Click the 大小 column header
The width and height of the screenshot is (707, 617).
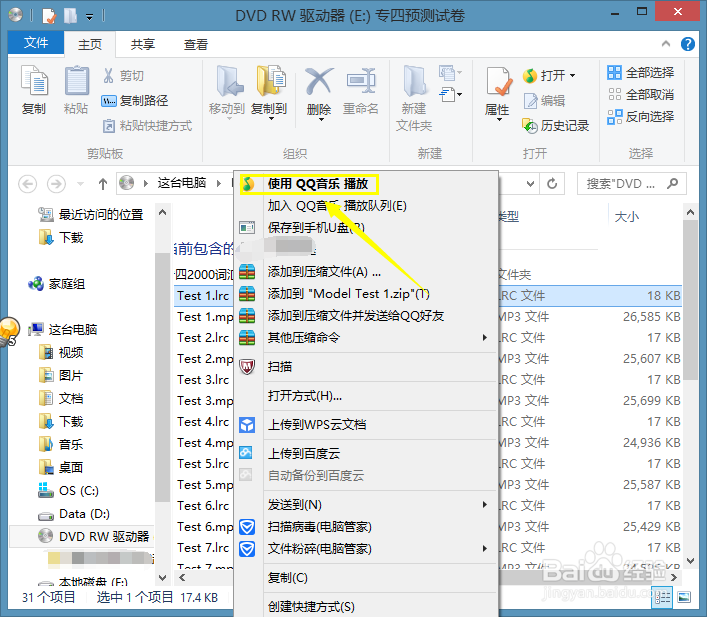pos(627,217)
